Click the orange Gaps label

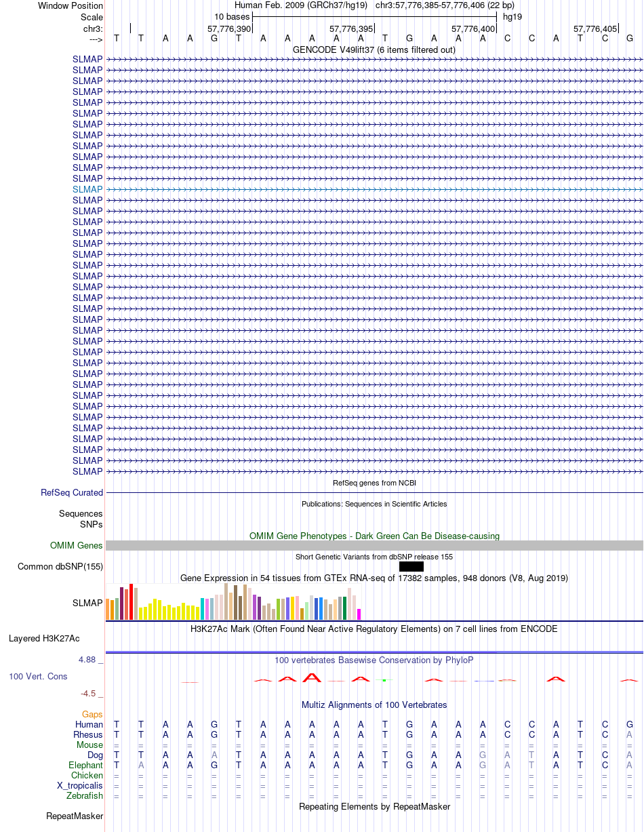pos(92,715)
